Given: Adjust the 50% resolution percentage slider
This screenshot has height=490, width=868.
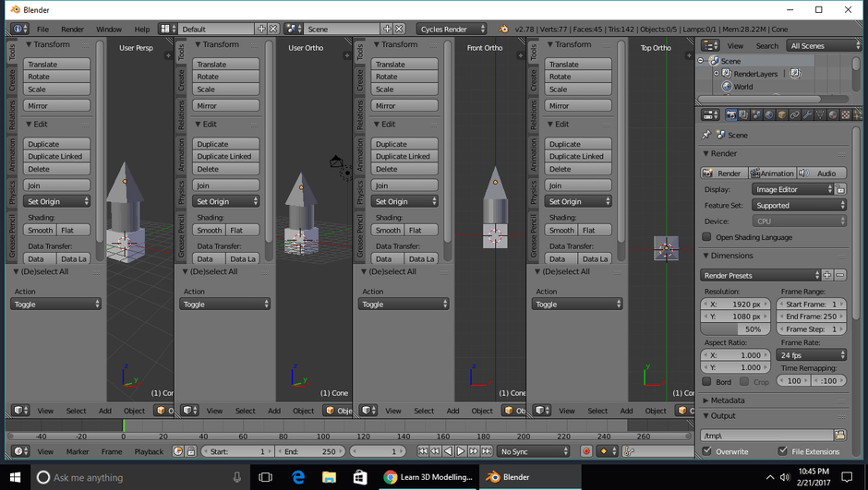Looking at the screenshot, I should pyautogui.click(x=733, y=329).
